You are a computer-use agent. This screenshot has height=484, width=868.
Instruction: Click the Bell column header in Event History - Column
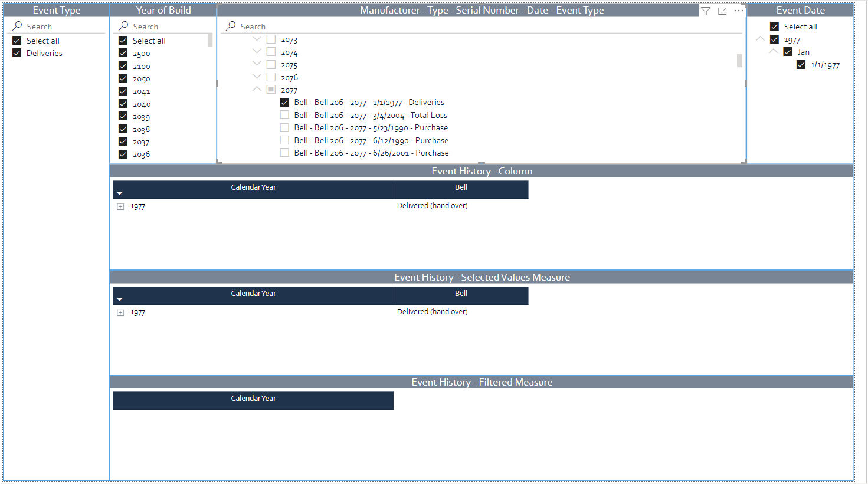461,189
